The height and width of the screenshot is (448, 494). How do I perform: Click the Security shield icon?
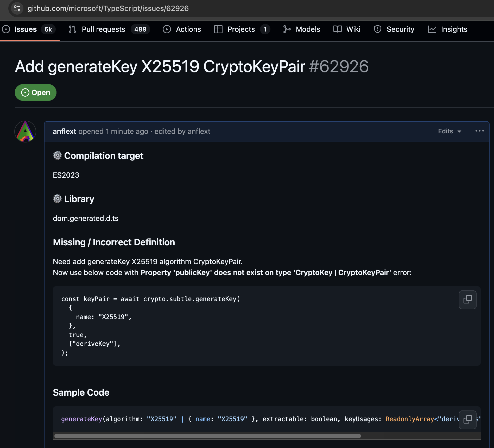click(x=377, y=29)
